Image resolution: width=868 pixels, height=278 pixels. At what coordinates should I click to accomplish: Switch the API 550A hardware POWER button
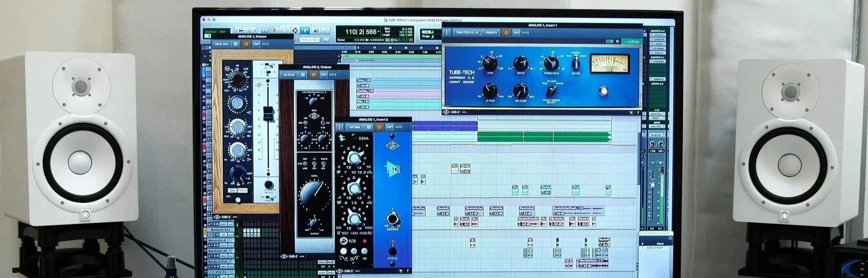[392, 251]
